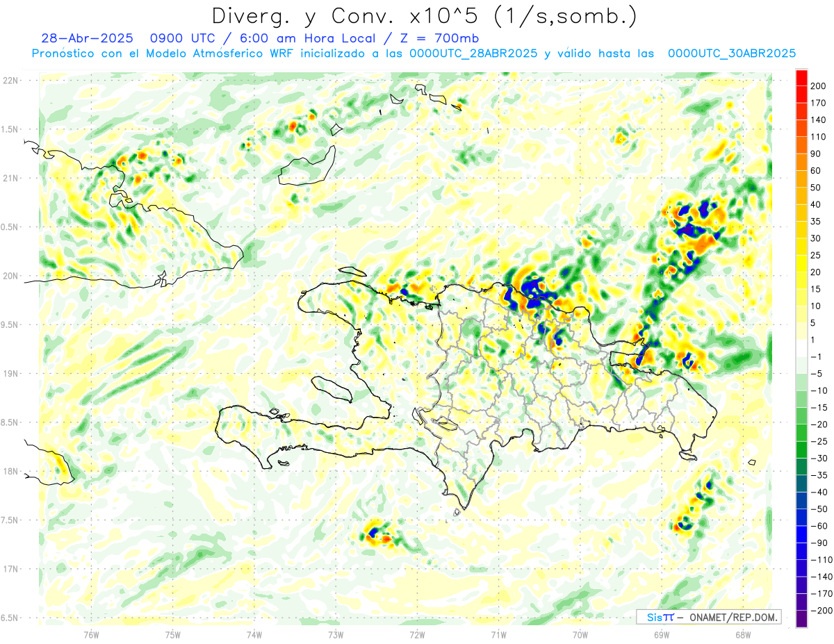Click the "0.5N" latitude label
Image resolution: width=834 pixels, height=644 pixels.
10,227
